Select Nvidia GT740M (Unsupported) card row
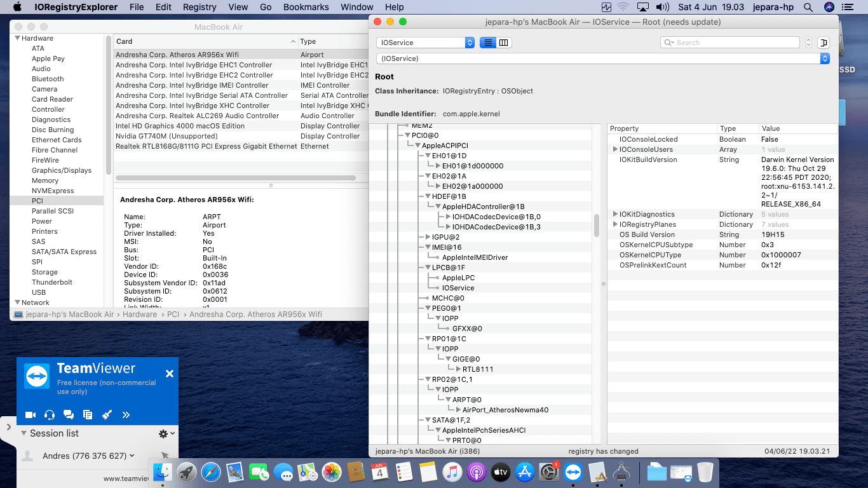Screen dimensions: 868x488 pos(166,136)
